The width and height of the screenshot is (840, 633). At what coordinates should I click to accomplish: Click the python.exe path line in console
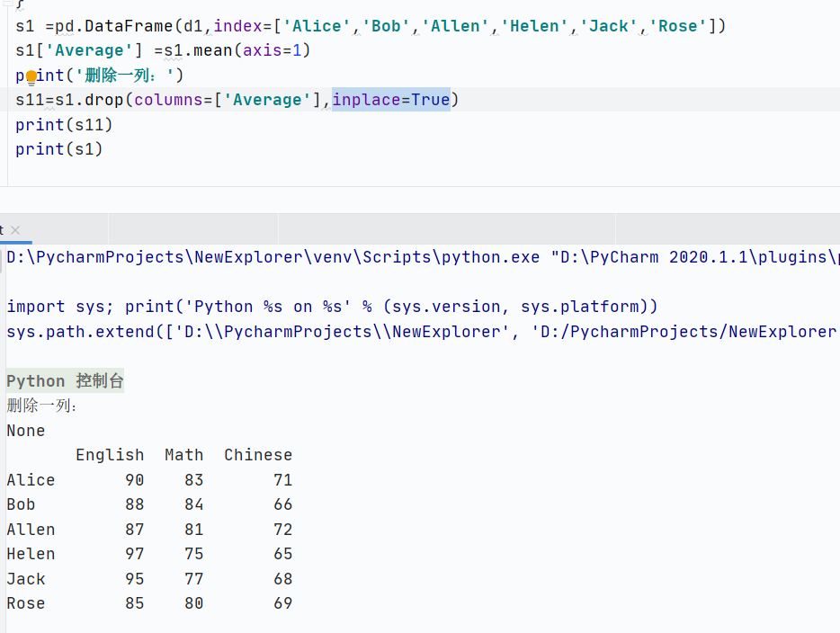(270, 257)
